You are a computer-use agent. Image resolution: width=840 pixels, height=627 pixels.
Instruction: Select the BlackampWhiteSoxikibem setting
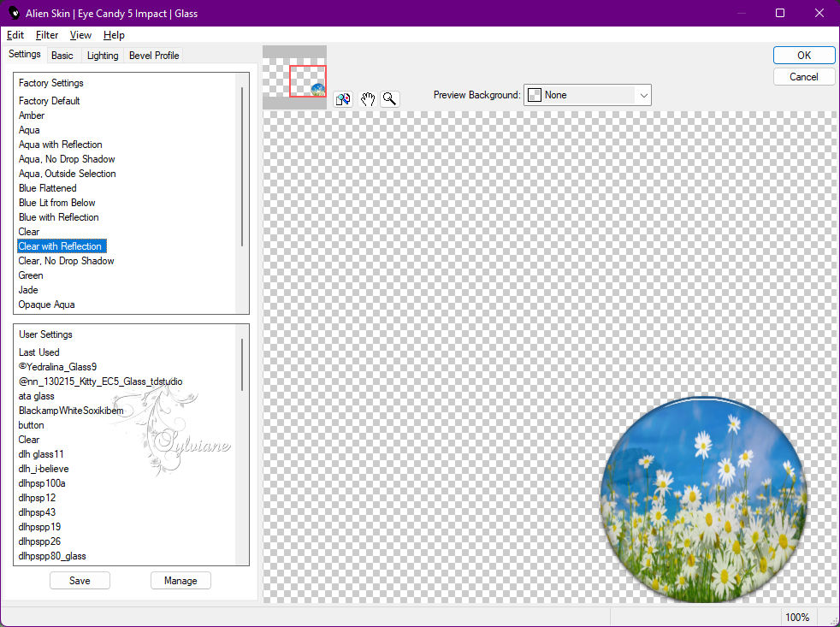(x=71, y=411)
